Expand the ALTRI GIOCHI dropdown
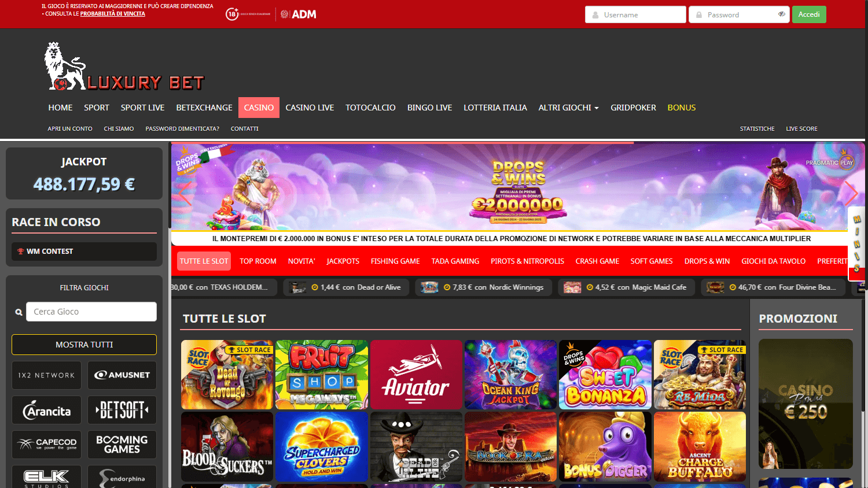The width and height of the screenshot is (868, 488). pyautogui.click(x=568, y=108)
